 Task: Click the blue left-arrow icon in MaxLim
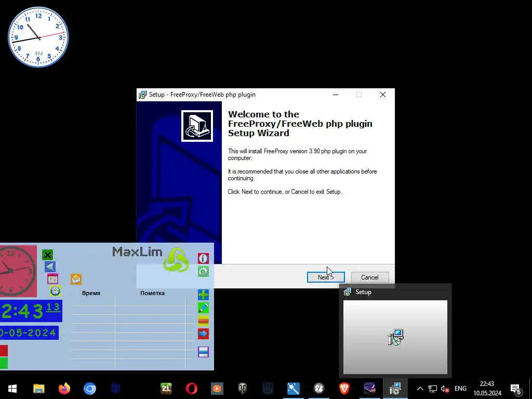click(50, 267)
